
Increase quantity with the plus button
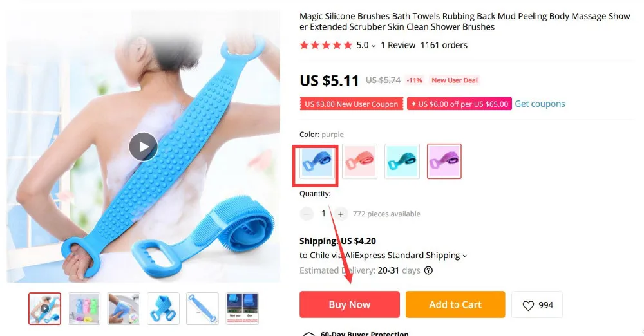(x=341, y=214)
